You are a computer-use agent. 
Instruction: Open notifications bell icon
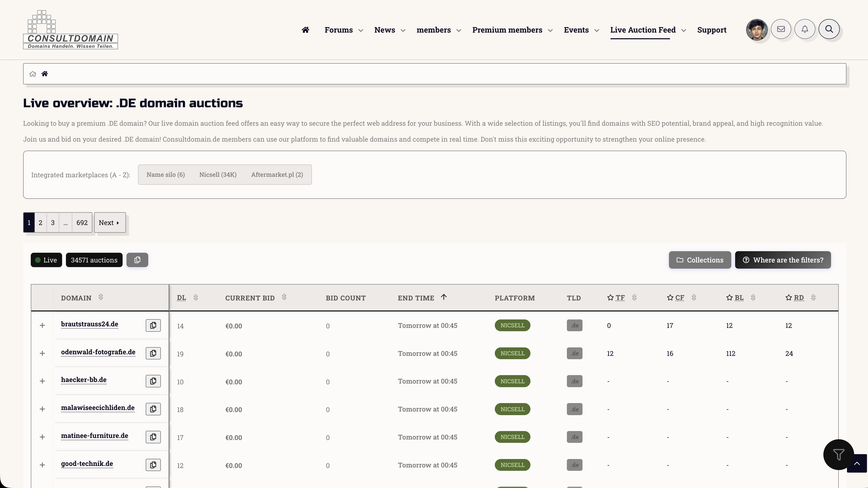tap(805, 29)
